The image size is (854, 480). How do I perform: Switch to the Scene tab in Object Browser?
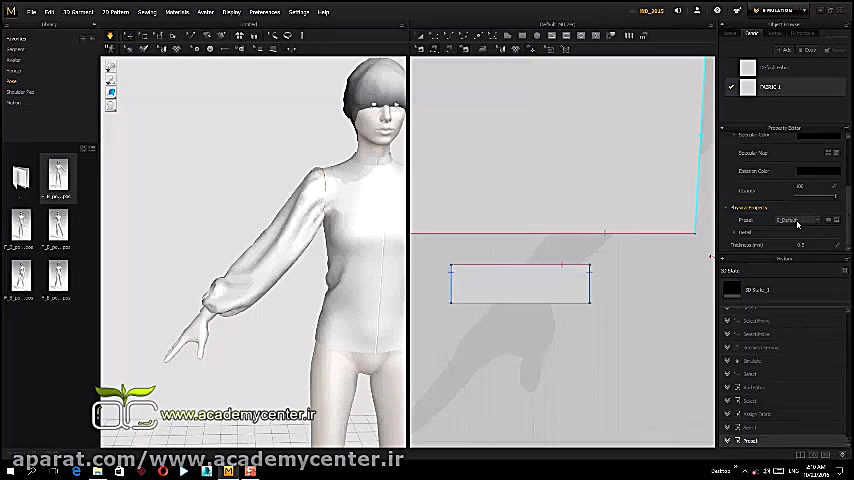[730, 33]
